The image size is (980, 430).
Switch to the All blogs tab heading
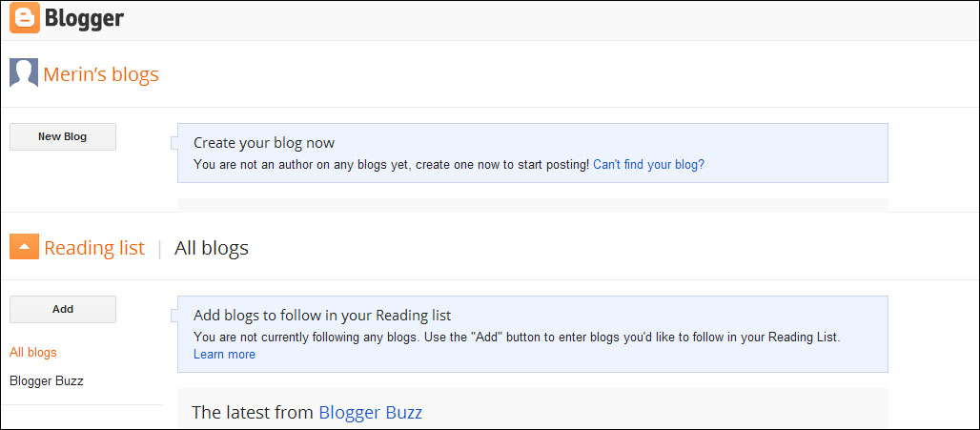point(212,248)
